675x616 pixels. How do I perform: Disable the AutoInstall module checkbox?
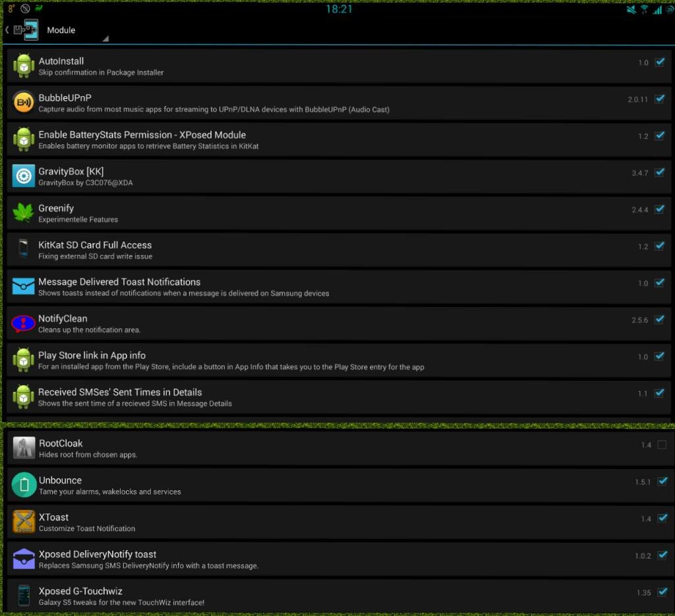click(x=659, y=63)
